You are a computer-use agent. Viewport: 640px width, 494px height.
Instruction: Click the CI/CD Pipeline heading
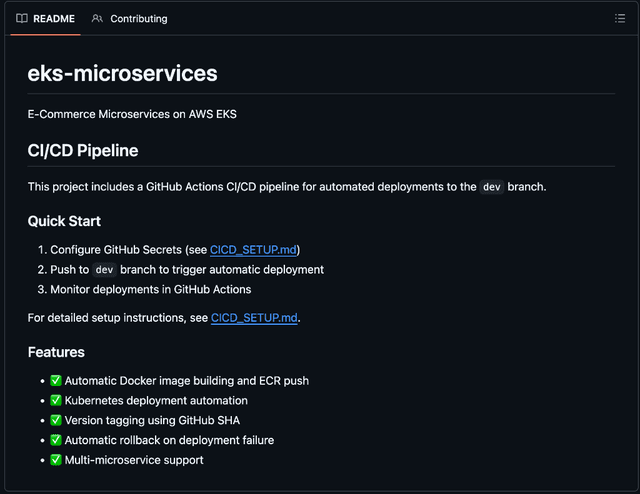pyautogui.click(x=83, y=151)
